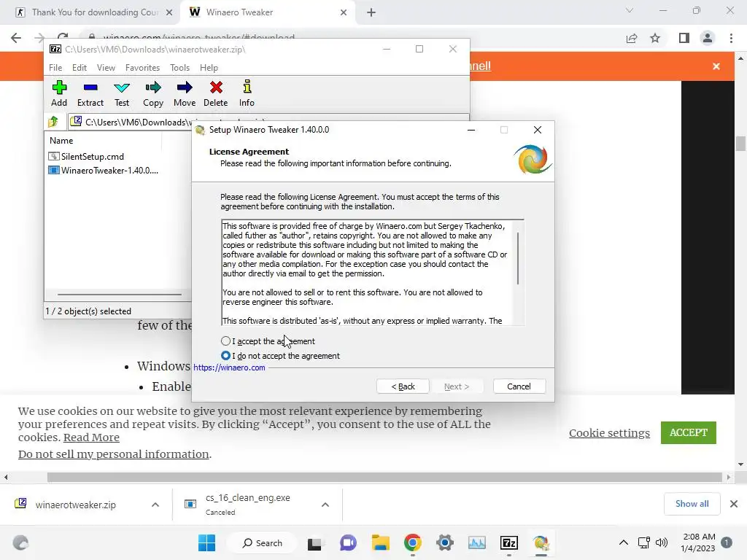Select I accept the agreement
This screenshot has height=560, width=747.
point(268,341)
